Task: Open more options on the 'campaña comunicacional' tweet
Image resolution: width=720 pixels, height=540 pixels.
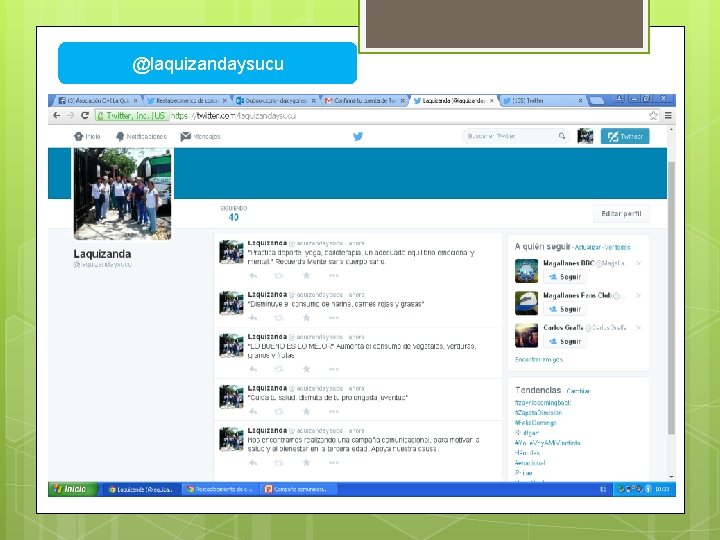Action: 334,463
